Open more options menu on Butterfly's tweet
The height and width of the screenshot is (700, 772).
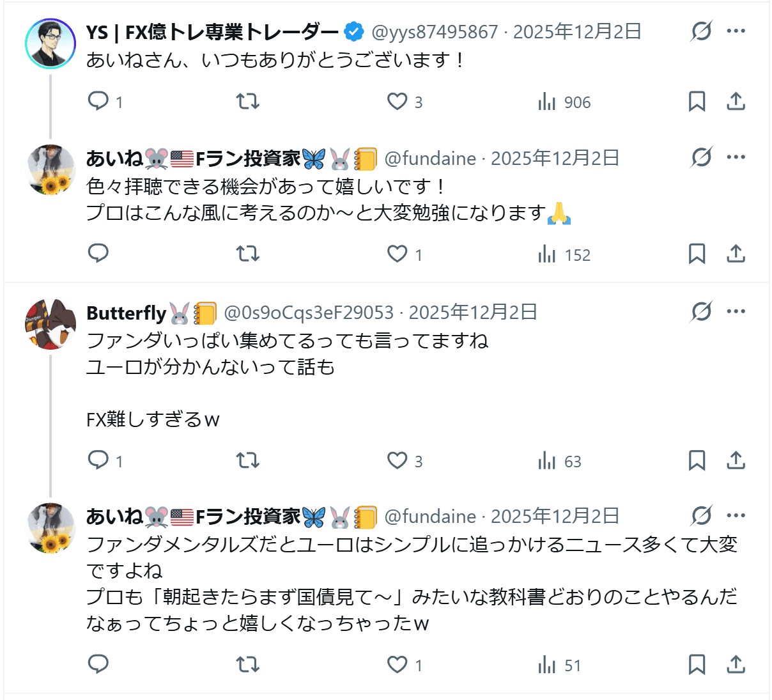[736, 311]
